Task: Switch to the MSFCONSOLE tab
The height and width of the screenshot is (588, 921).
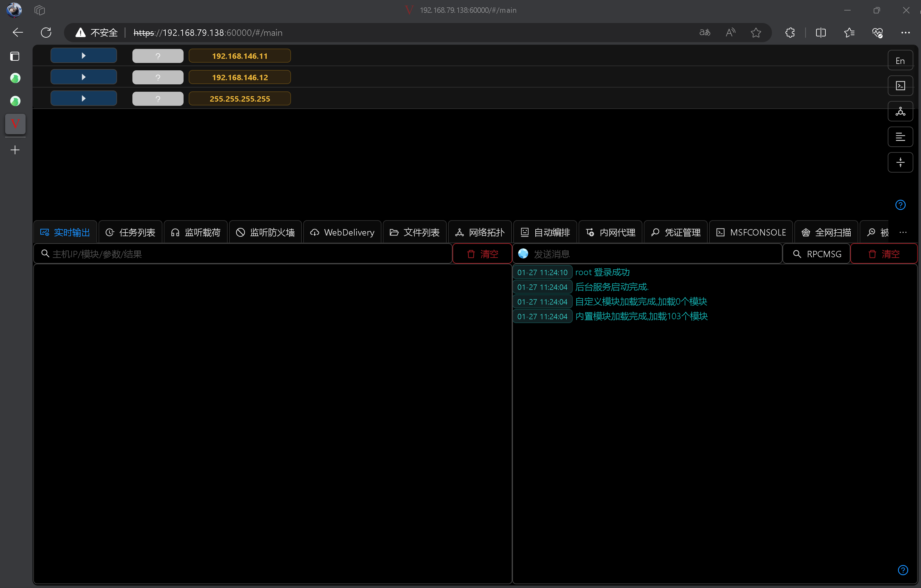Action: (x=751, y=232)
